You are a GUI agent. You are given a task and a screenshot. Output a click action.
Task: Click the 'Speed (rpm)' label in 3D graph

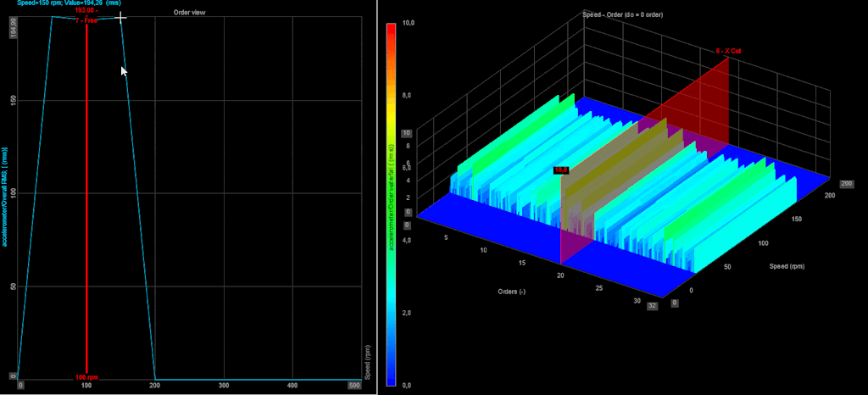point(787,266)
